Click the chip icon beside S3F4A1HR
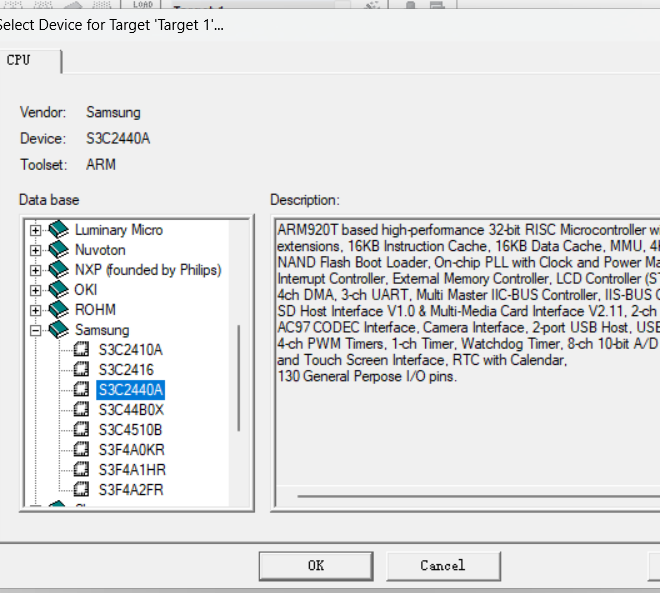The height and width of the screenshot is (593, 660). pyautogui.click(x=81, y=469)
